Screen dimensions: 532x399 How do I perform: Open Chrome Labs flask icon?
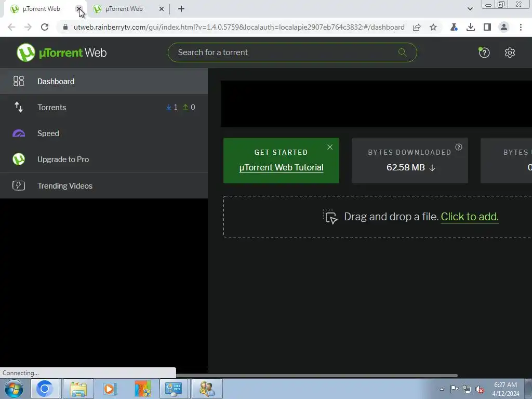(454, 27)
